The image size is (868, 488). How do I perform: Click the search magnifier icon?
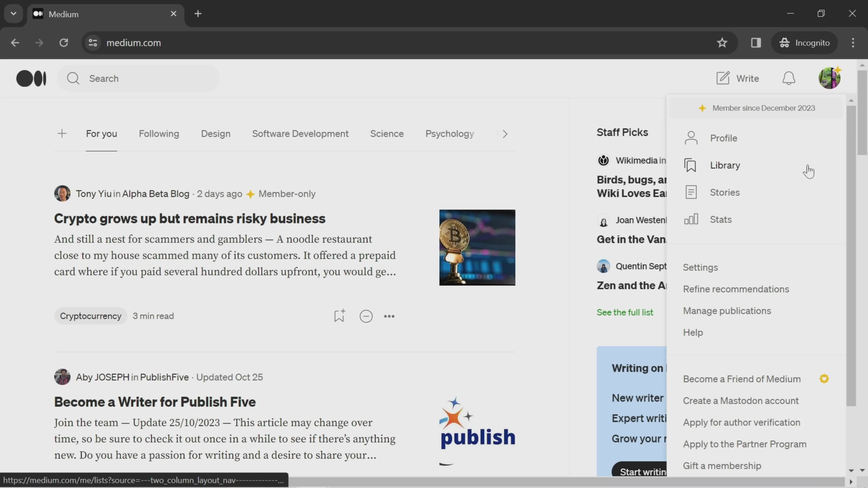(73, 78)
